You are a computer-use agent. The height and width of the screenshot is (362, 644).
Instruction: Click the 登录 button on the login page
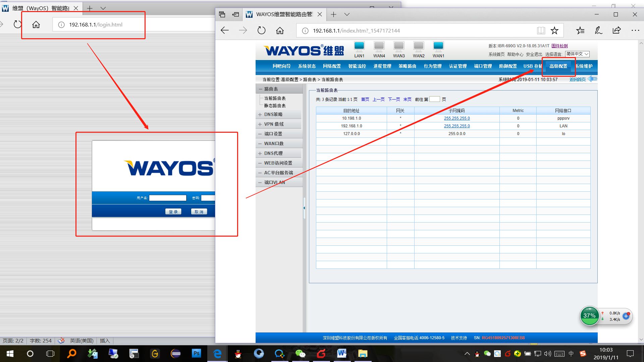coord(173,212)
